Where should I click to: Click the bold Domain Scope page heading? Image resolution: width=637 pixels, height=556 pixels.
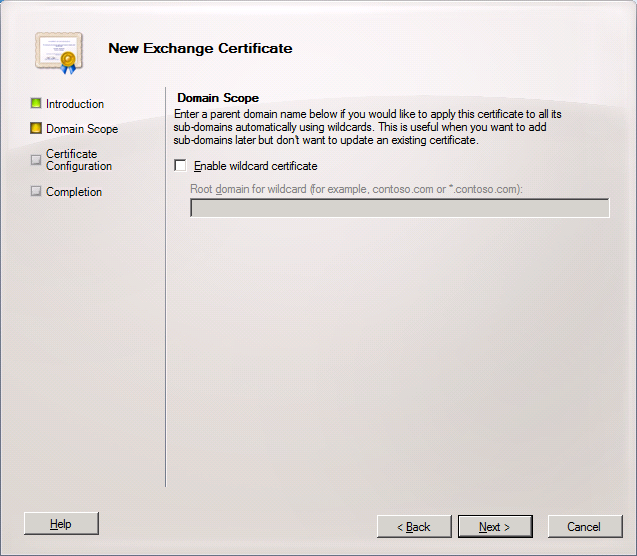coord(218,98)
